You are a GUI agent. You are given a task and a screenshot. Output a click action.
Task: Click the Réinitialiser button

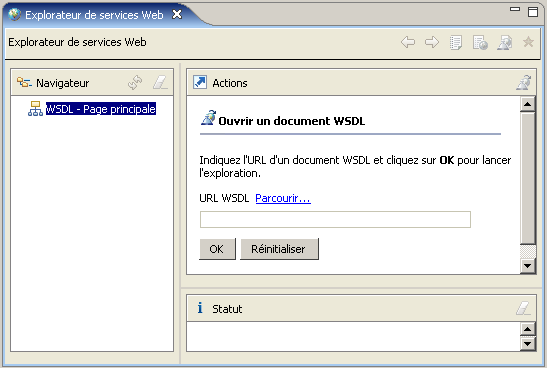coord(279,249)
